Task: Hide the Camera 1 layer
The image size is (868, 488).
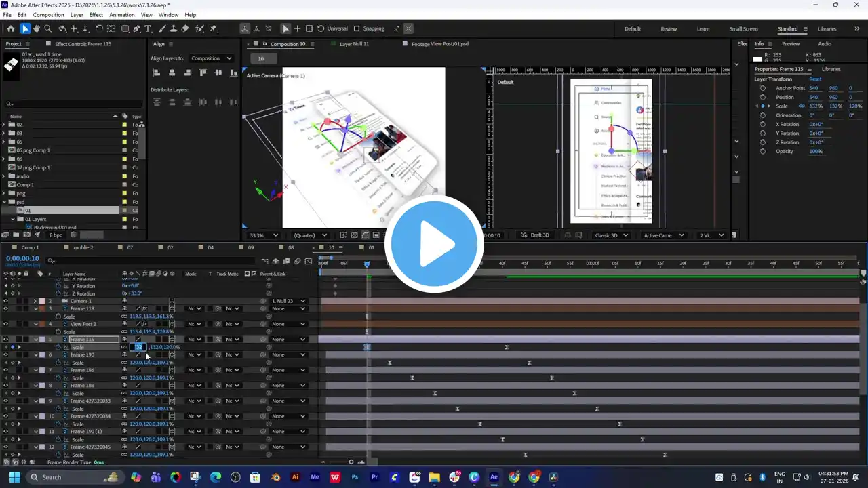Action: coord(6,301)
